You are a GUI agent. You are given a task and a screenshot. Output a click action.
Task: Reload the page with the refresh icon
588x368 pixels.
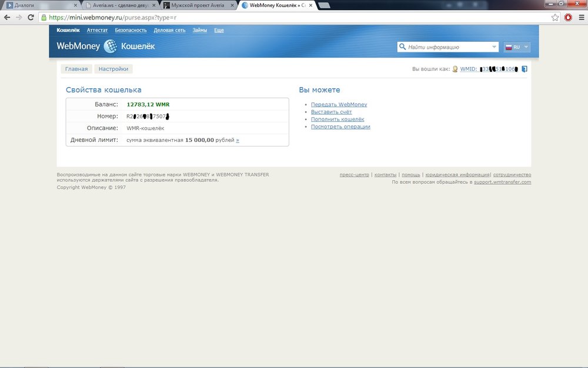tap(31, 18)
